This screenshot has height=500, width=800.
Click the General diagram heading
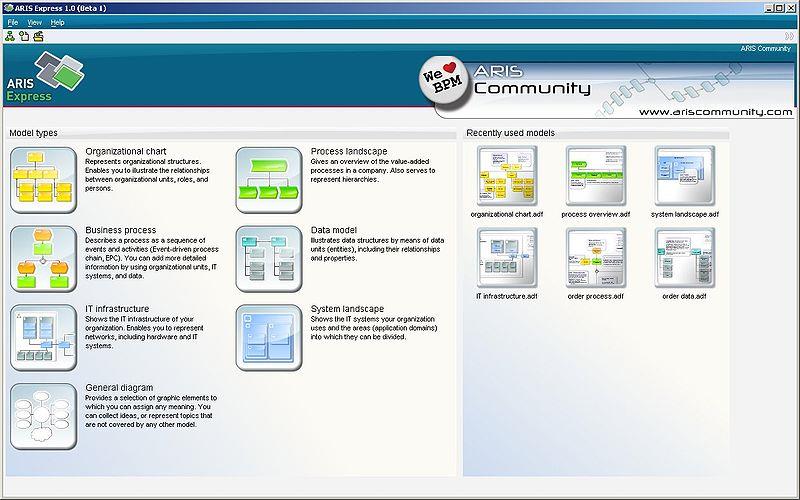(x=119, y=388)
